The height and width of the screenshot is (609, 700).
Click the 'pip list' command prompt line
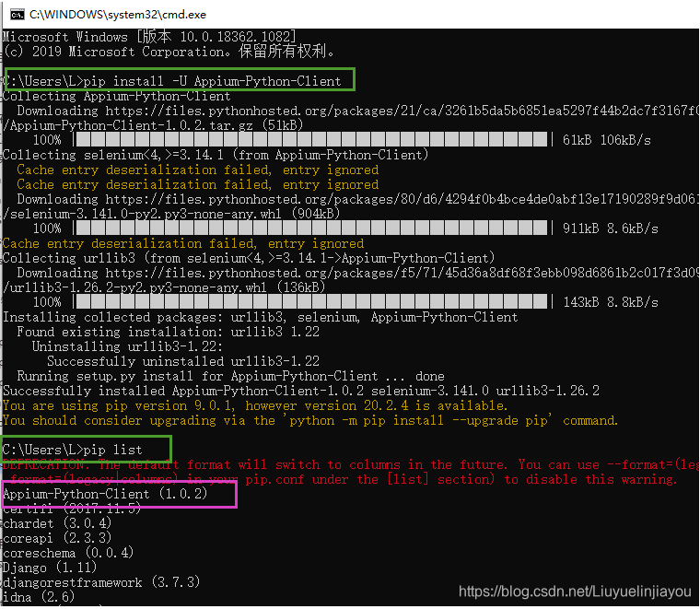pos(73,450)
